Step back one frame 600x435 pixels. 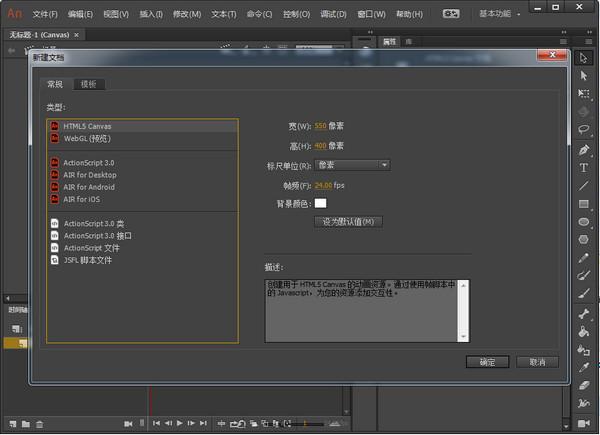(168, 423)
